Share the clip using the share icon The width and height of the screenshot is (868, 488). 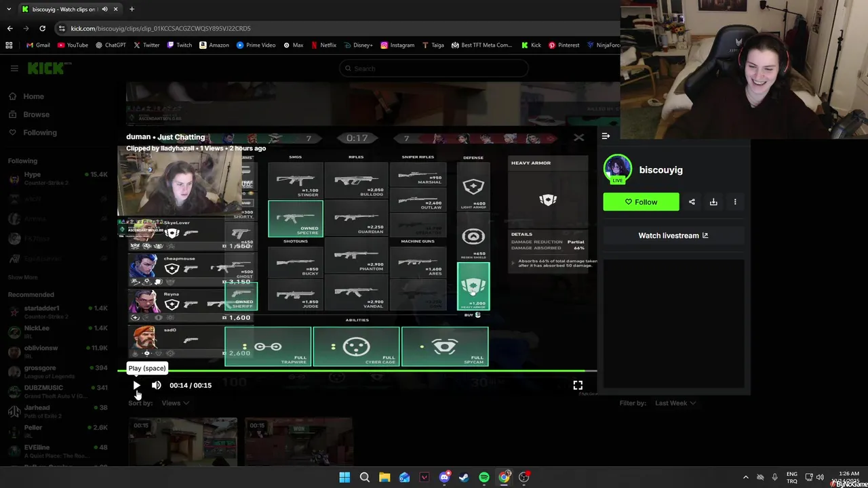(x=692, y=202)
